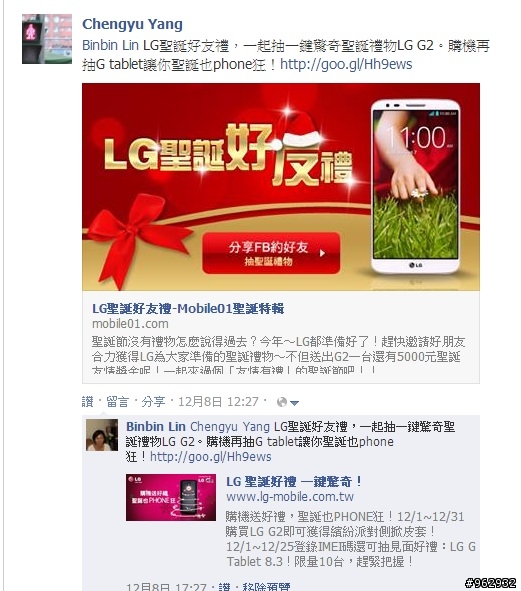The width and height of the screenshot is (521, 591).
Task: Open the www.lg-mobile.com.tw link
Action: tap(290, 497)
